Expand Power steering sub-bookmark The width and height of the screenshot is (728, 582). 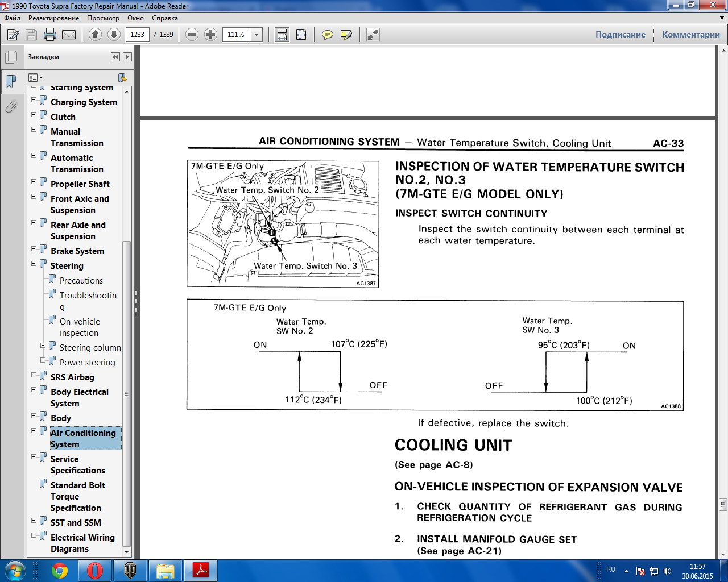[43, 360]
